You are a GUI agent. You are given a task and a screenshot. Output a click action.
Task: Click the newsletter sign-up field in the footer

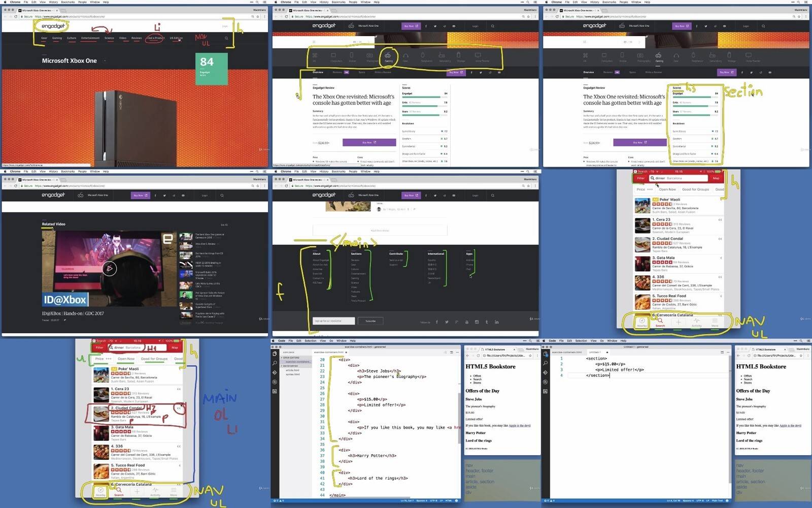[x=333, y=321]
